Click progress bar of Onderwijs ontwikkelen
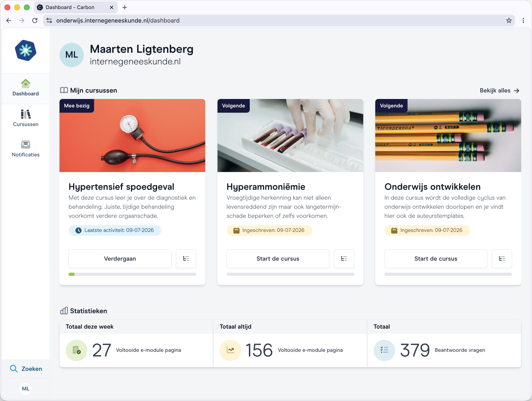 point(448,274)
